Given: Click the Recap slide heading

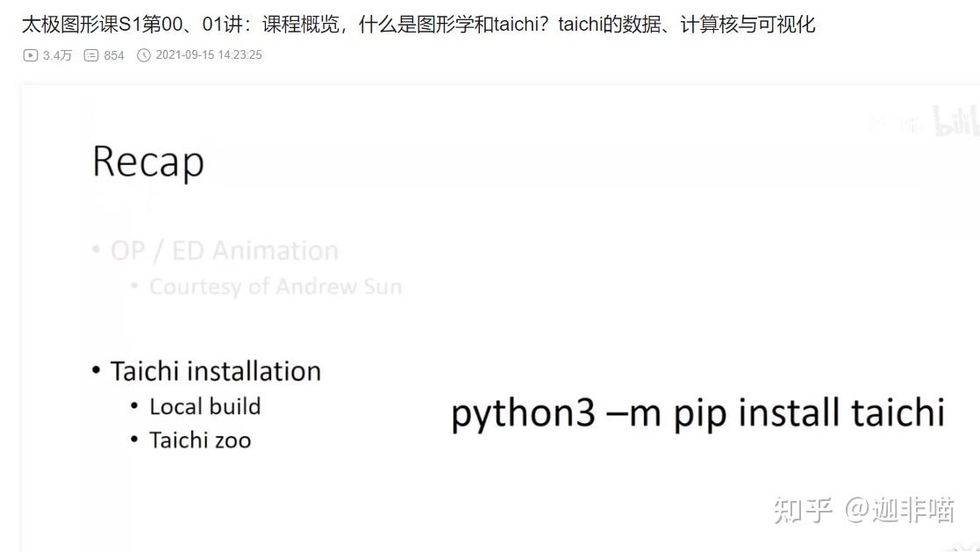Looking at the screenshot, I should coord(148,162).
